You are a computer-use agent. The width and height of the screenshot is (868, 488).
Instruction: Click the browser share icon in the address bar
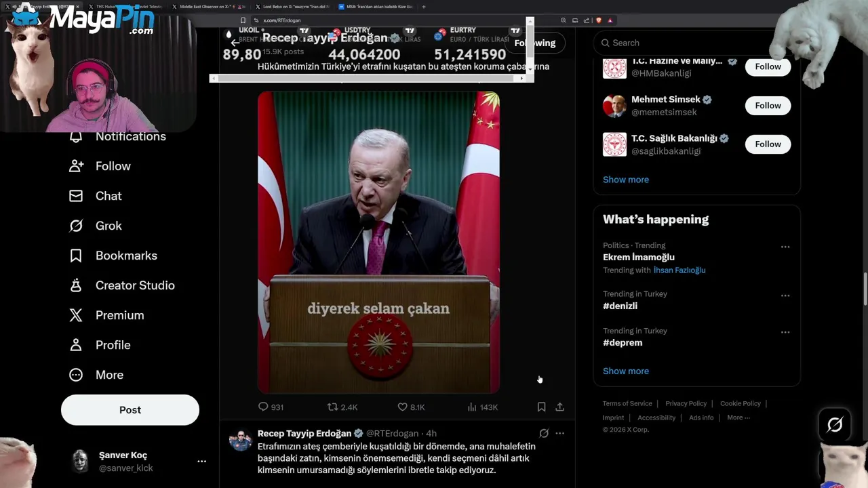click(587, 20)
